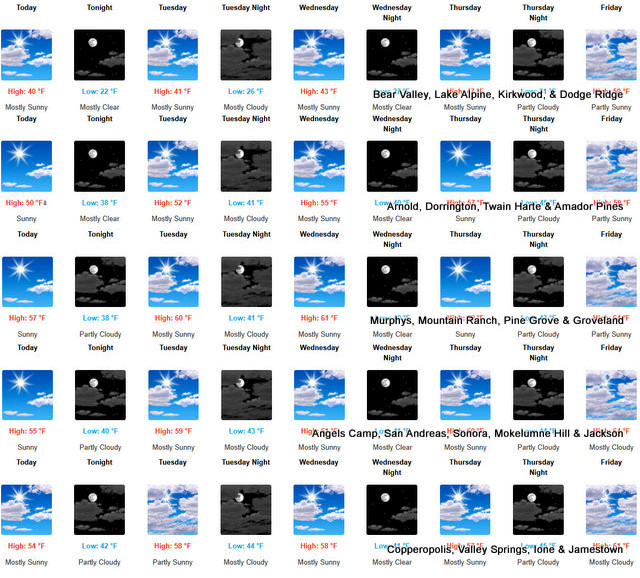The width and height of the screenshot is (640, 578).
Task: Select the night icon above Low: 40 °F
Action: (x=100, y=395)
